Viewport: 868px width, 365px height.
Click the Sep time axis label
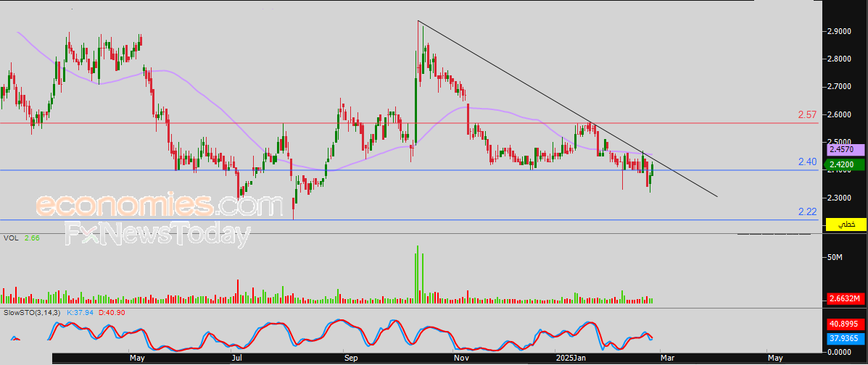[351, 358]
